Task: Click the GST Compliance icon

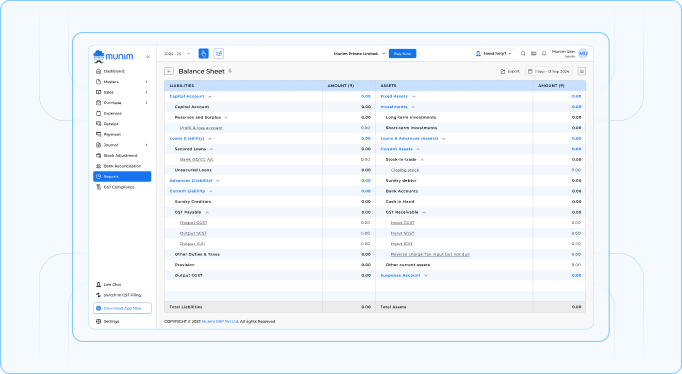Action: (x=98, y=187)
